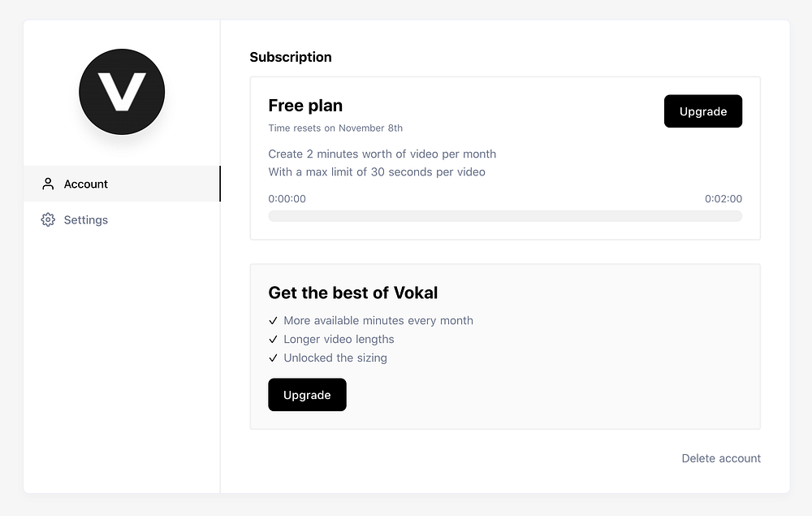Click the Subscription section title
The width and height of the screenshot is (812, 516).
(291, 57)
